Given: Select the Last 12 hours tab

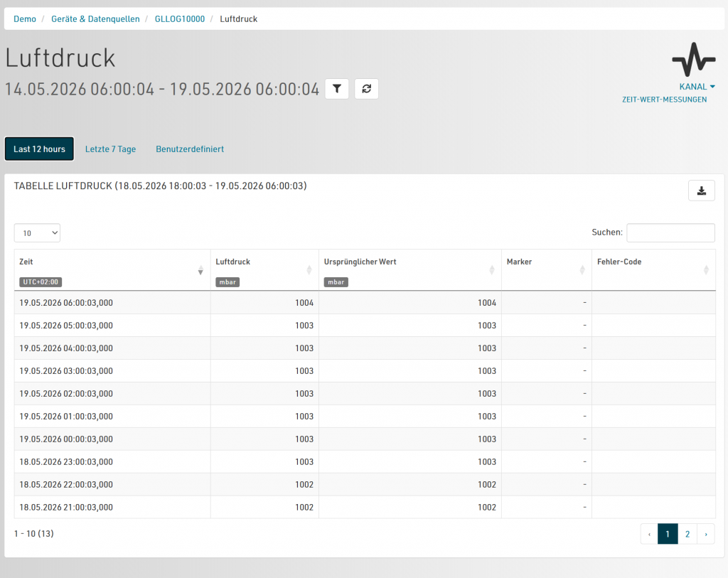Looking at the screenshot, I should click(40, 149).
